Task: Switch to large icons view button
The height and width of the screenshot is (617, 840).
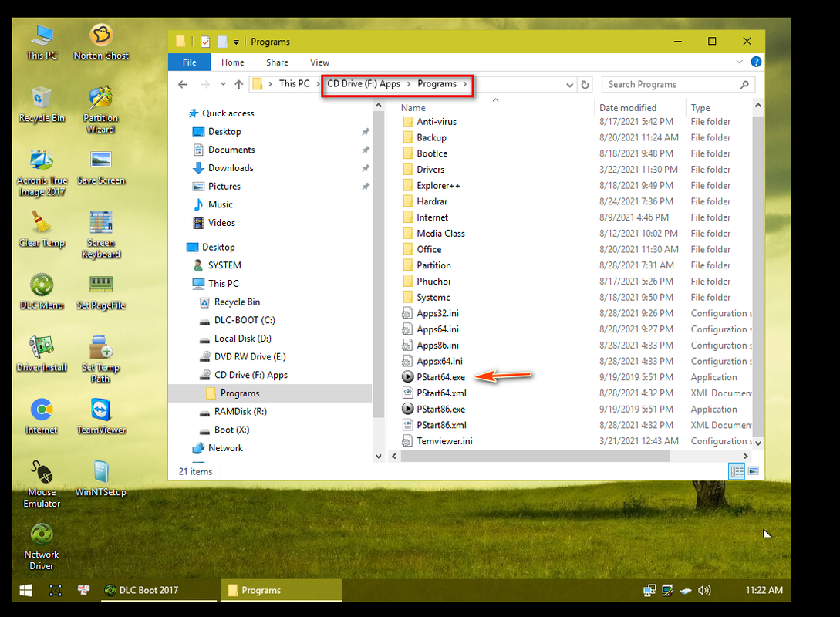Action: [x=753, y=470]
